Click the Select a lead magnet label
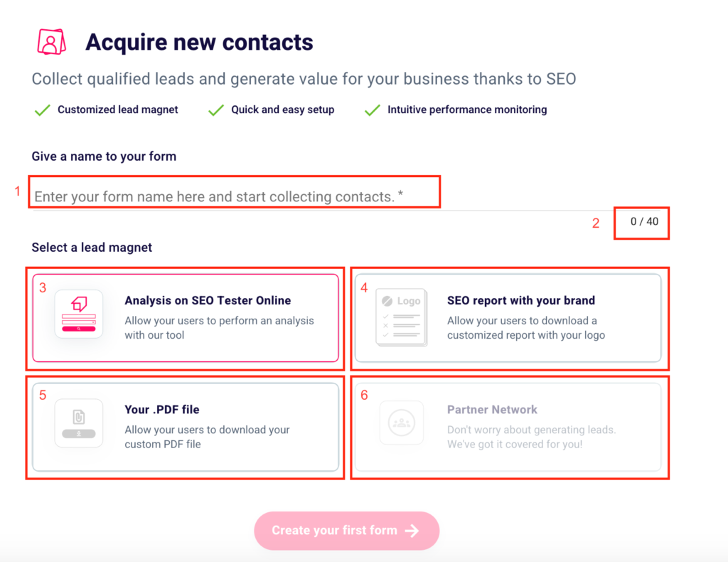 click(92, 248)
